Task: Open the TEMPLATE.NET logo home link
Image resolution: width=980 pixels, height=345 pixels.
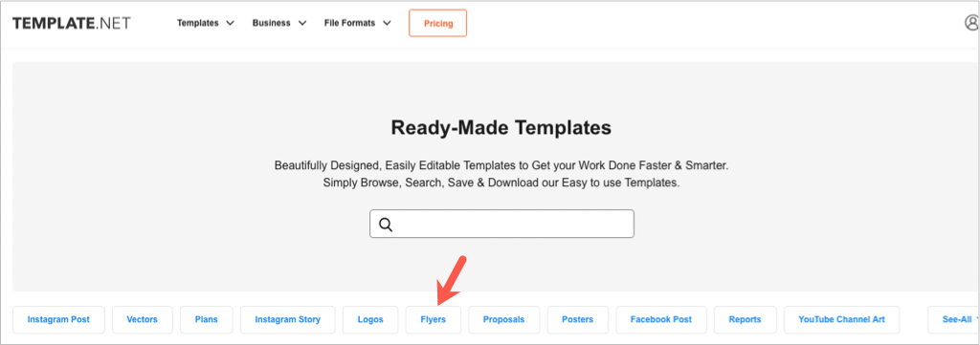Action: click(x=72, y=23)
